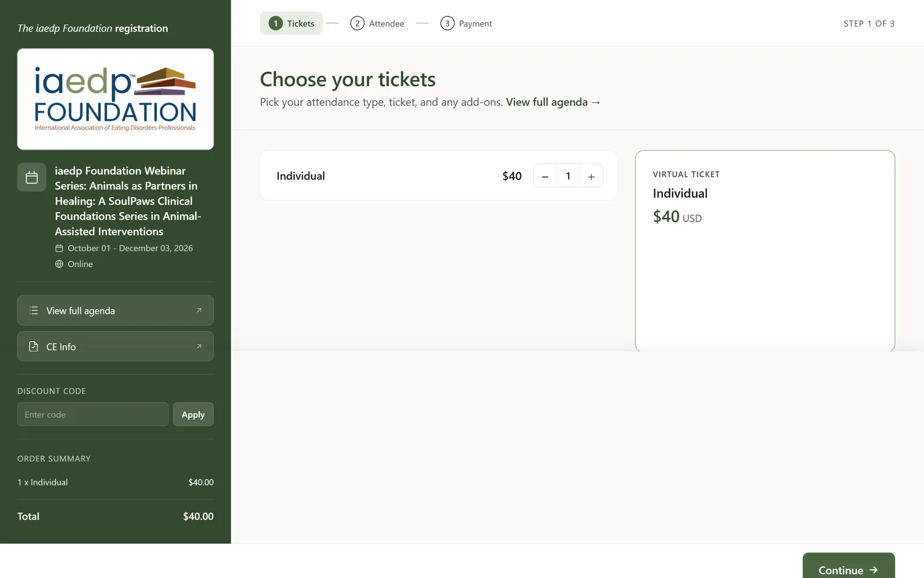Apply the discount code
Image resolution: width=924 pixels, height=578 pixels.
[x=193, y=414]
